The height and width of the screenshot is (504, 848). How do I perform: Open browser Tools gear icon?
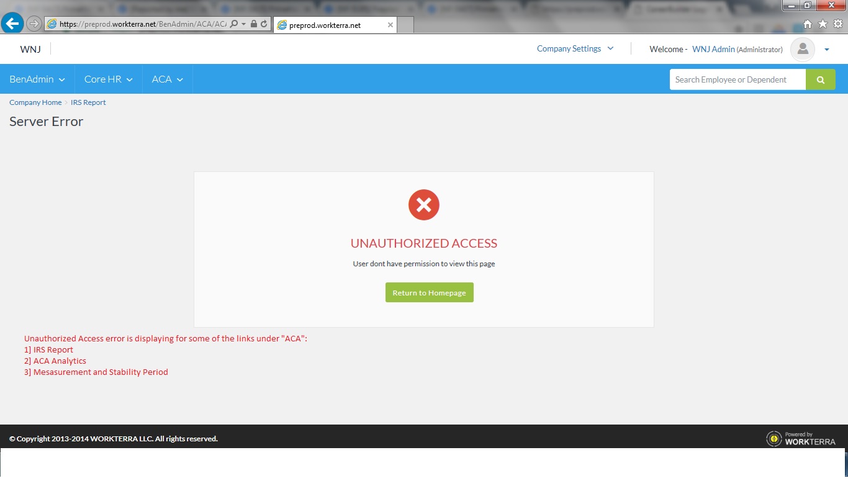tap(837, 24)
